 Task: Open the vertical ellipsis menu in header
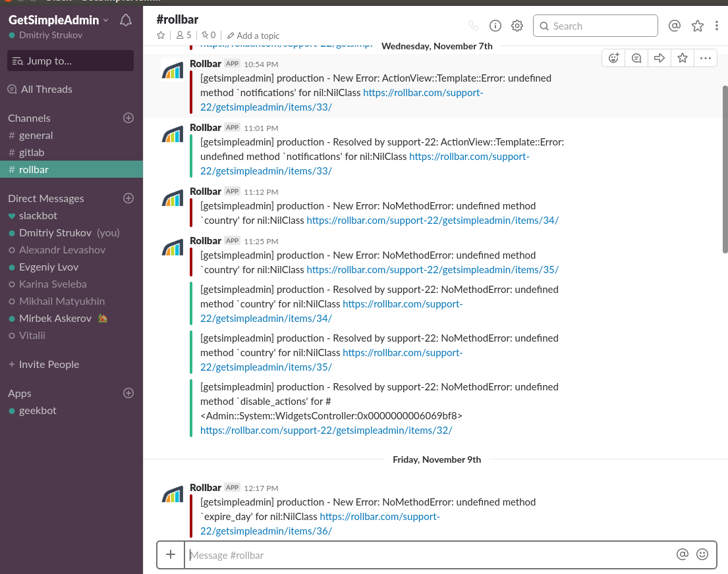(x=717, y=26)
